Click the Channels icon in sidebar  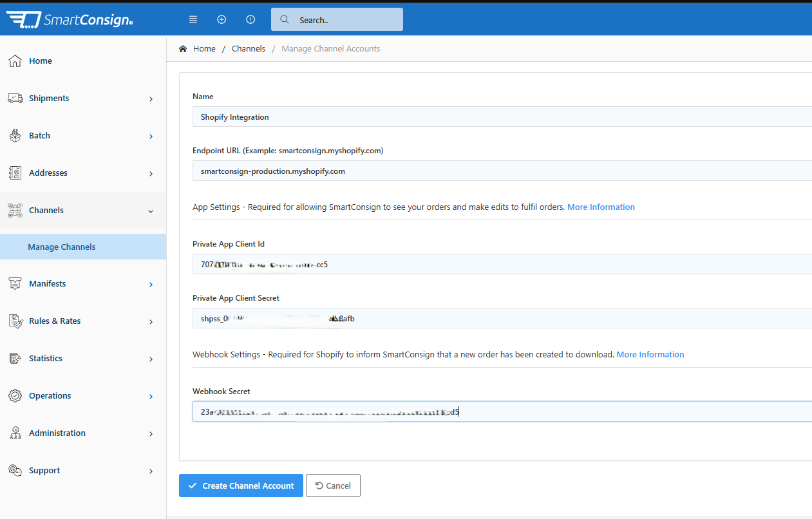[15, 211]
